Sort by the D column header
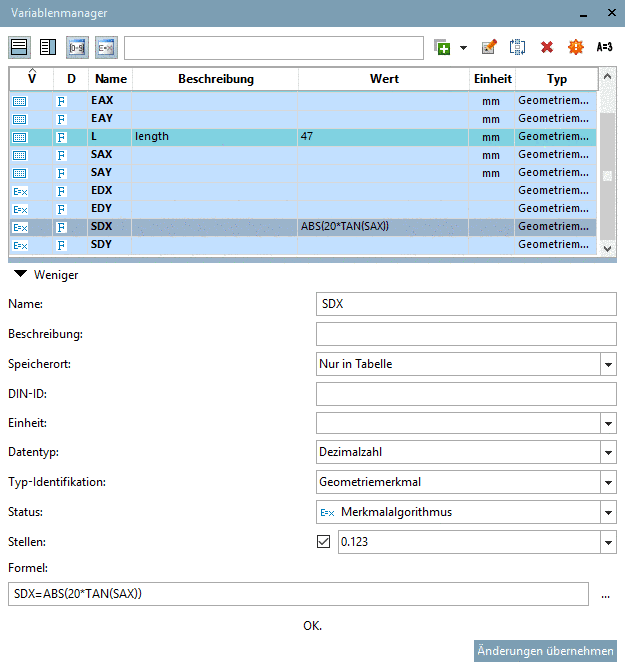This screenshot has width=625, height=671. pyautogui.click(x=71, y=79)
